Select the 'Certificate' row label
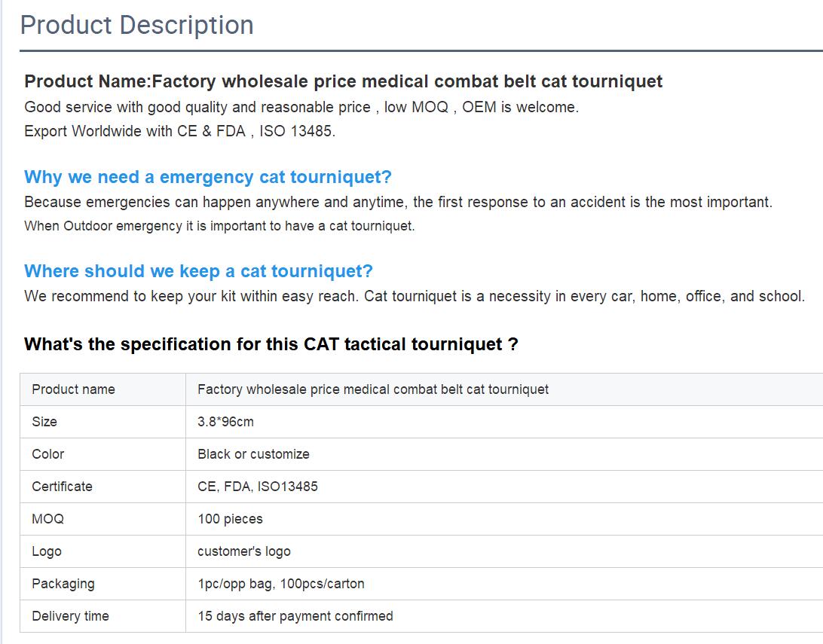The width and height of the screenshot is (823, 644). (62, 487)
